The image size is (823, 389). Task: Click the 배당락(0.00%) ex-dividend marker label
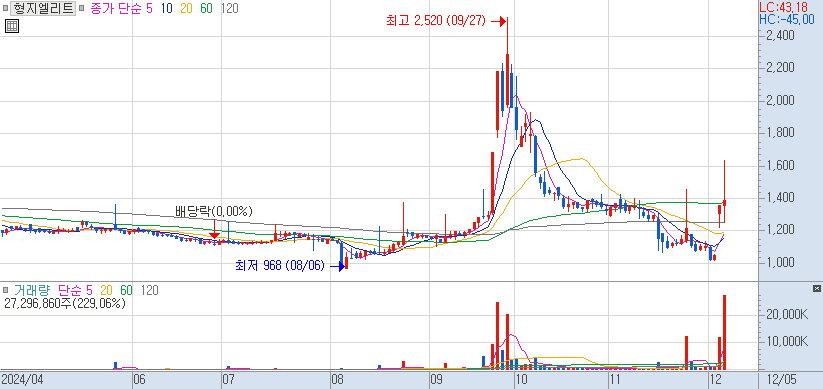(214, 212)
